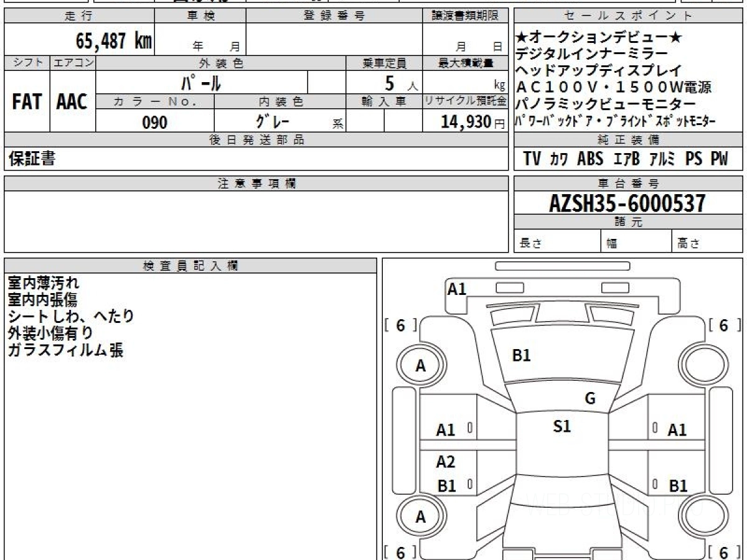Click the FAT shift value
Screen dimensions: 747x560
[x=26, y=102]
